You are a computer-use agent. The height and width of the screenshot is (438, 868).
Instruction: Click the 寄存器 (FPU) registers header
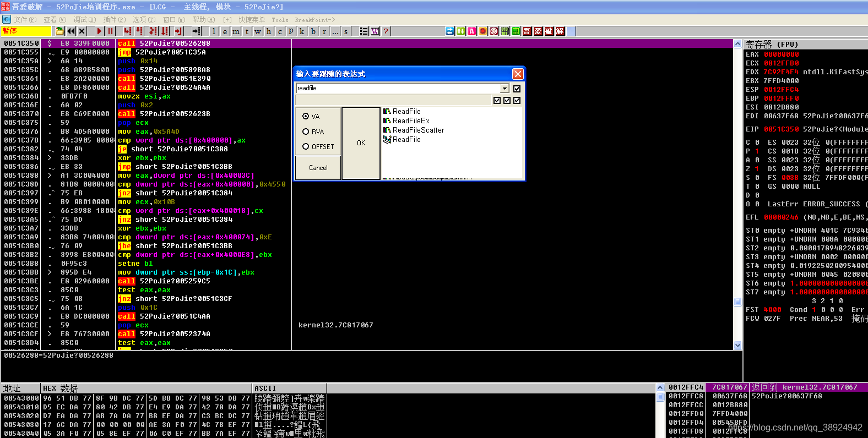coord(806,44)
